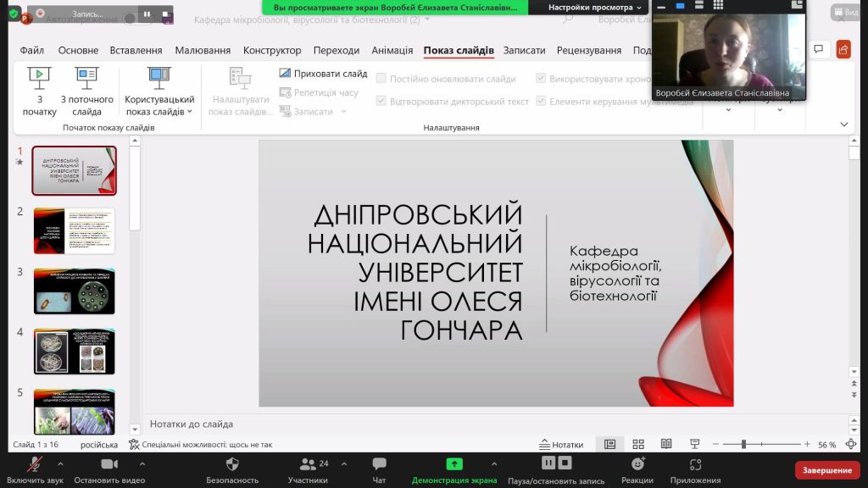The height and width of the screenshot is (488, 868).
Task: Switch to Конструктор tab
Action: [x=272, y=50]
